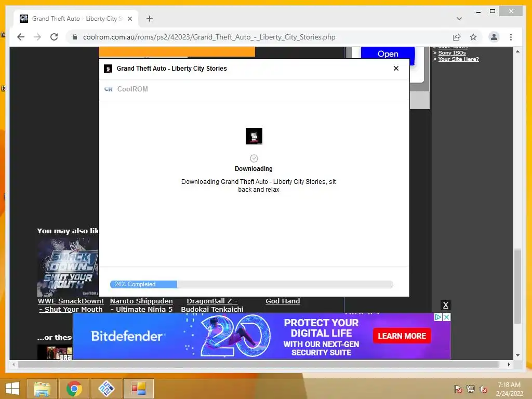
Task: Expand the tab search chevron
Action: tap(459, 19)
